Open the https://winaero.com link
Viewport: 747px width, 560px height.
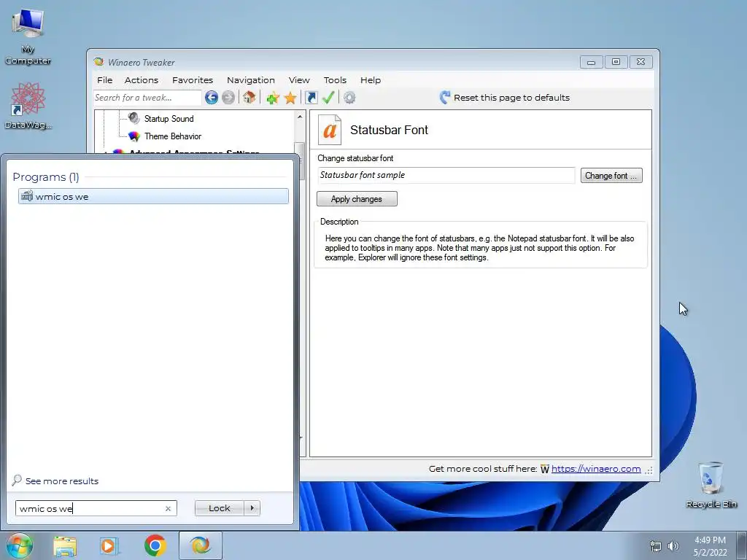596,469
